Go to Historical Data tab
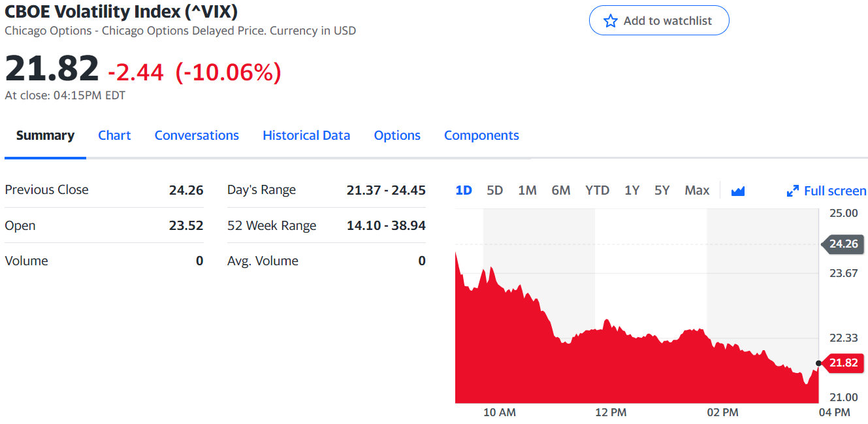868x424 pixels. click(x=306, y=135)
